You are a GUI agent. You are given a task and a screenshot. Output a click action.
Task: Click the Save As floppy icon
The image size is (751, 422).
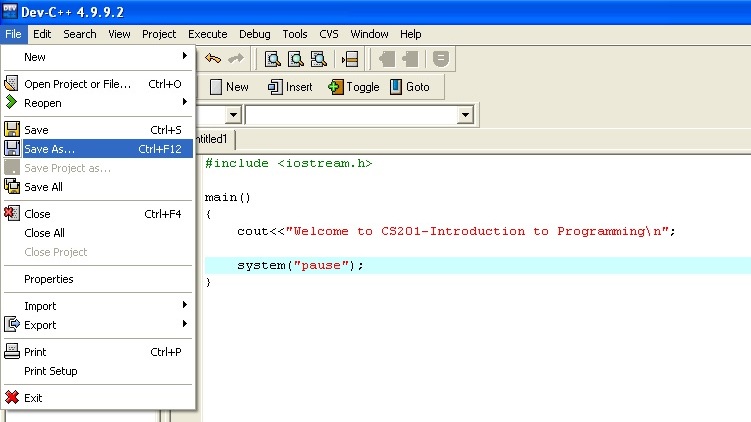pyautogui.click(x=12, y=148)
